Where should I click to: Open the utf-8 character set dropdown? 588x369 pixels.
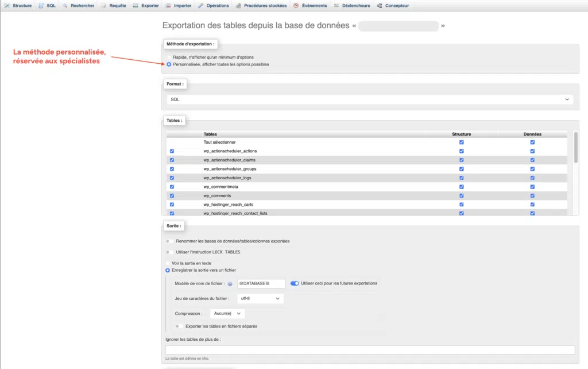(260, 298)
